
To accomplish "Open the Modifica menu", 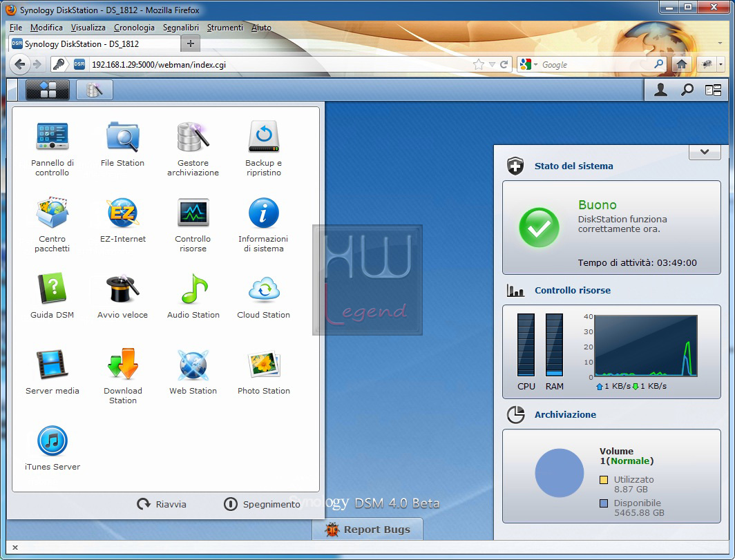I will [46, 28].
